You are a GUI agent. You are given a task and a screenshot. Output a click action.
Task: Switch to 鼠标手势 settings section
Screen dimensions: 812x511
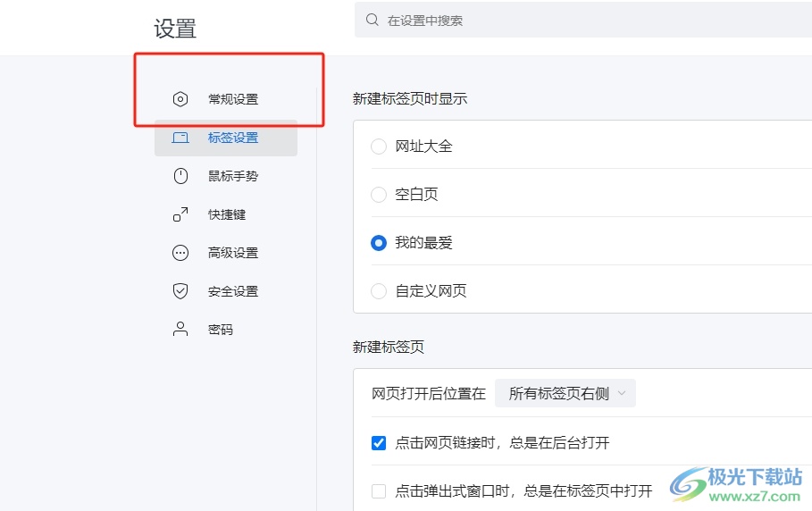pyautogui.click(x=233, y=176)
